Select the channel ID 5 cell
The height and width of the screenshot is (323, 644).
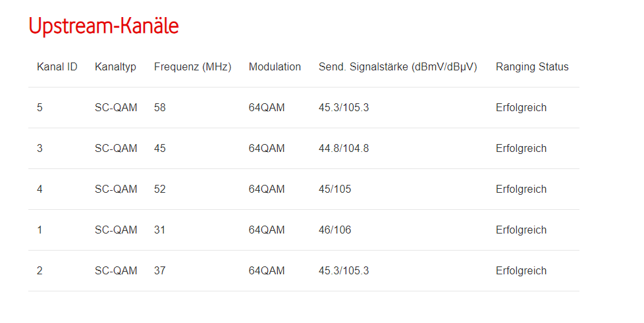(x=40, y=107)
